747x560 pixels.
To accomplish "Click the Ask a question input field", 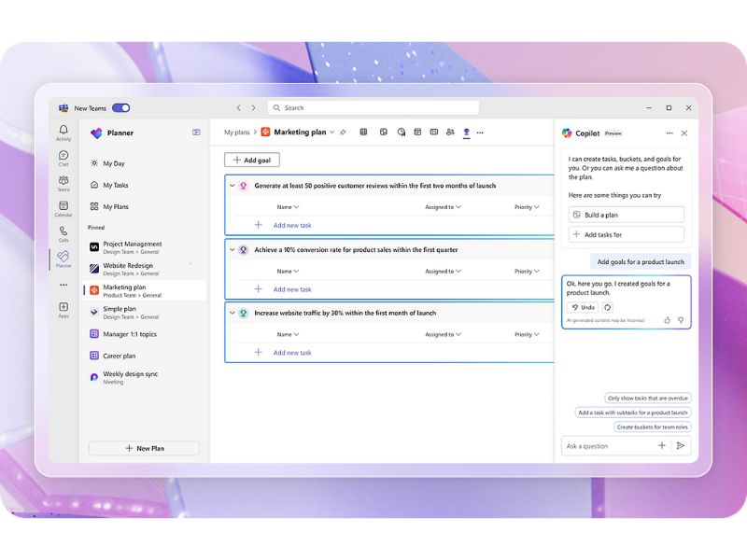I will [607, 446].
